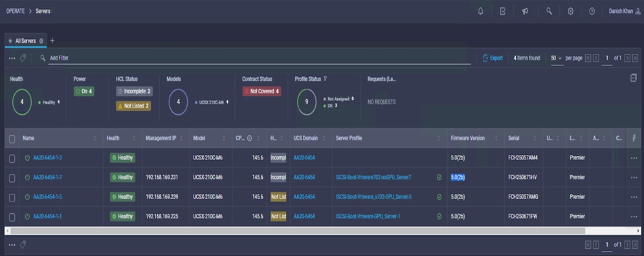Click the bottom ellipsis actions menu
644x256 pixels.
click(x=12, y=245)
